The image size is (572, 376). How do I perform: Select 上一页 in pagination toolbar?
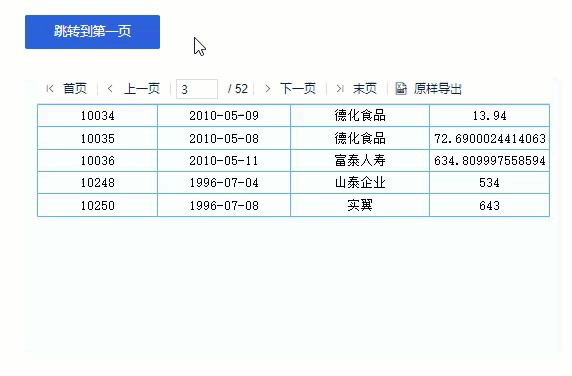[x=142, y=89]
